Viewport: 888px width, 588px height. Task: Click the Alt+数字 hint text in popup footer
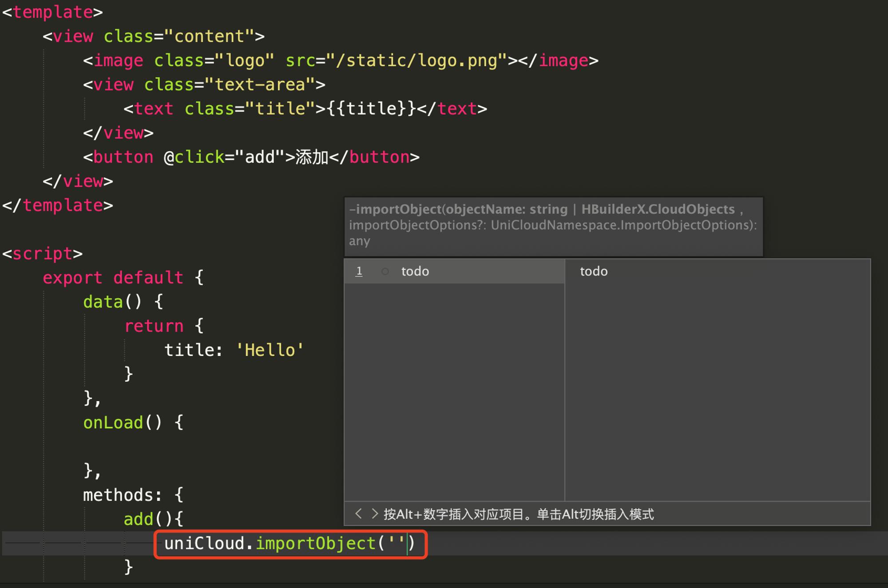coord(519,514)
